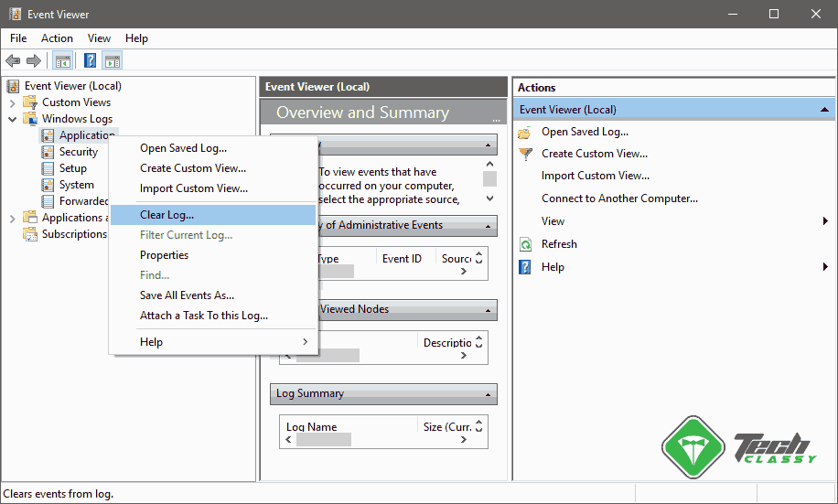Click Open Saved Log... in Actions pane
The height and width of the screenshot is (504, 838).
tap(585, 132)
